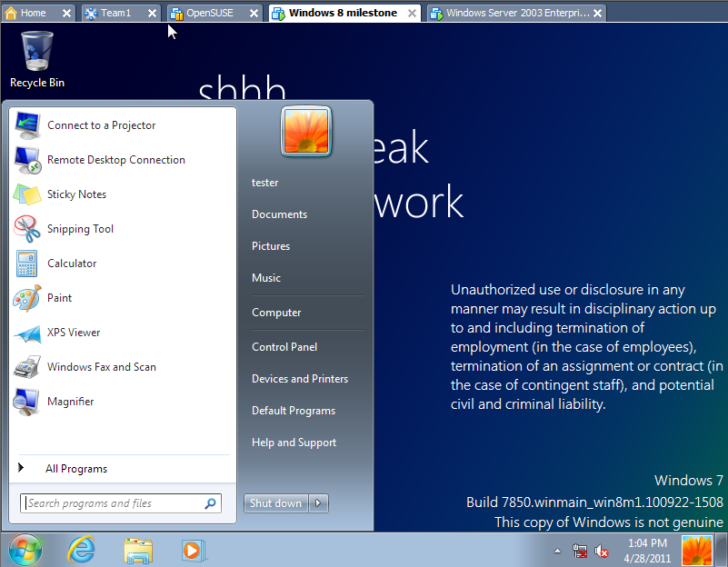This screenshot has width=728, height=567.
Task: Switch to the Windows Server 2003 Enterprise tab
Action: coord(518,13)
